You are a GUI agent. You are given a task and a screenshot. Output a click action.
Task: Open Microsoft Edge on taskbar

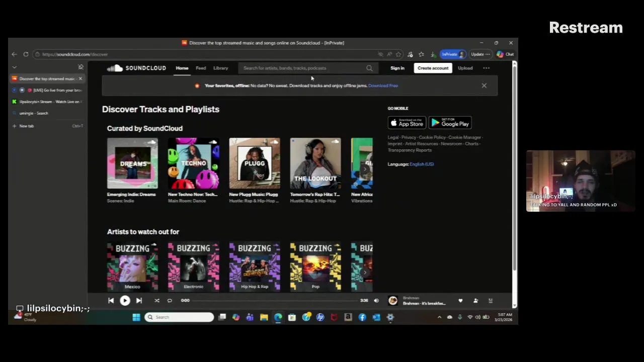pos(278,317)
